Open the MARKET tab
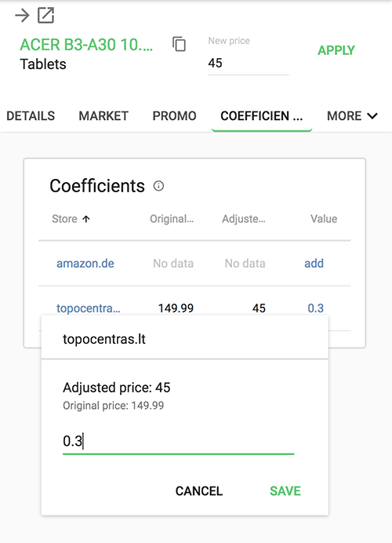The height and width of the screenshot is (543, 392). pyautogui.click(x=103, y=116)
